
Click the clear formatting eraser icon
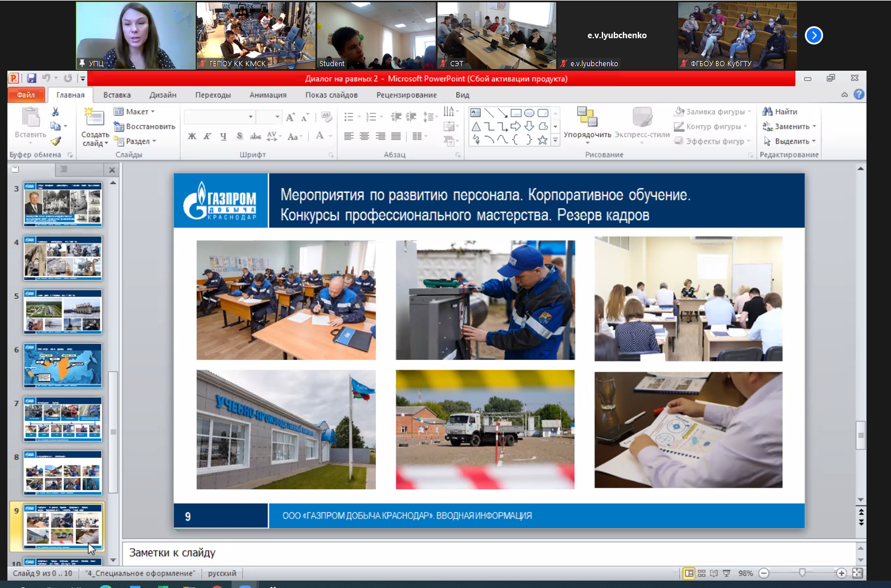coord(327,117)
